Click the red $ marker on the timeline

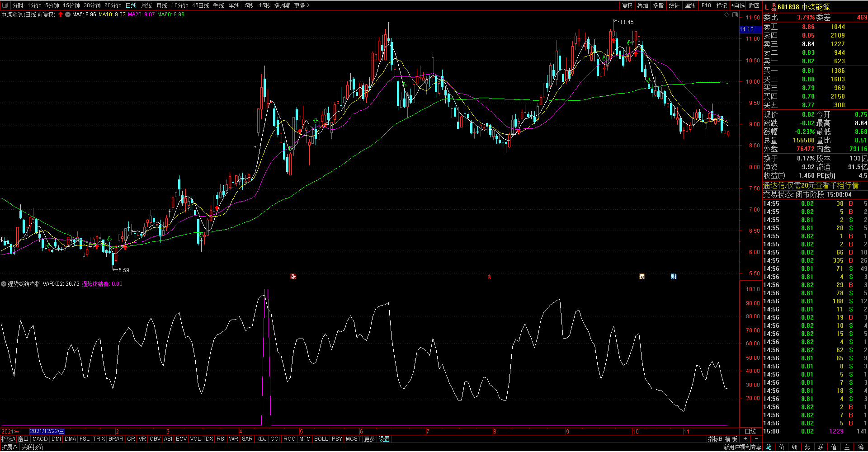point(489,277)
